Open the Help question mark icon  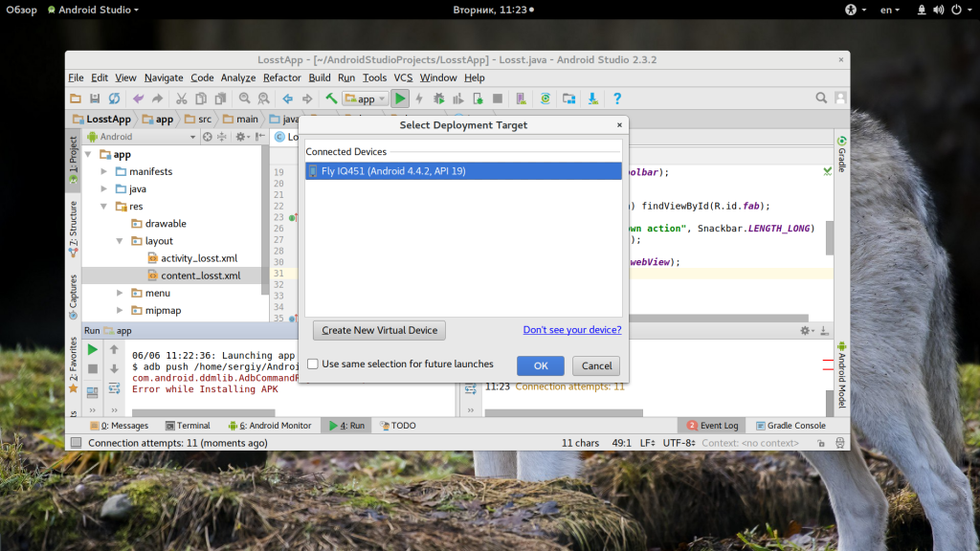click(x=617, y=99)
